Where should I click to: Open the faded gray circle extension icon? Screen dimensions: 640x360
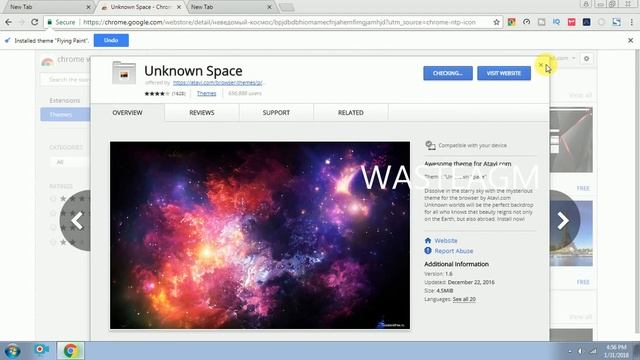click(x=601, y=22)
